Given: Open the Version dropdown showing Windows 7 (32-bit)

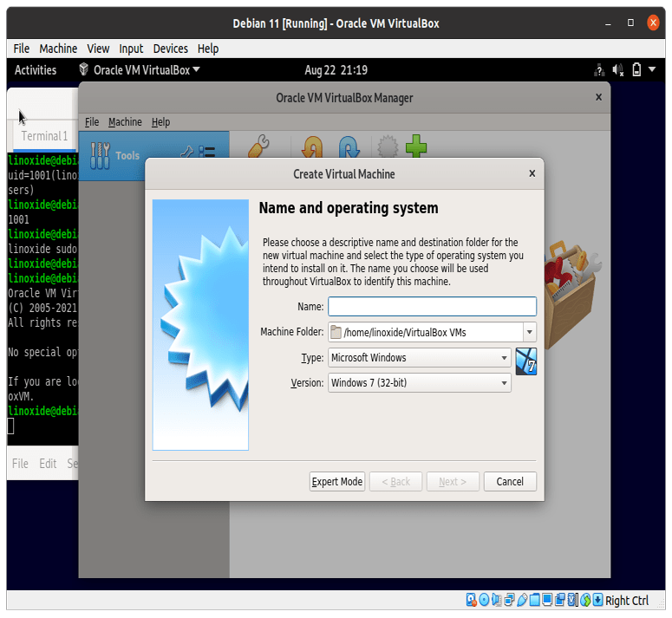Looking at the screenshot, I should (x=419, y=382).
